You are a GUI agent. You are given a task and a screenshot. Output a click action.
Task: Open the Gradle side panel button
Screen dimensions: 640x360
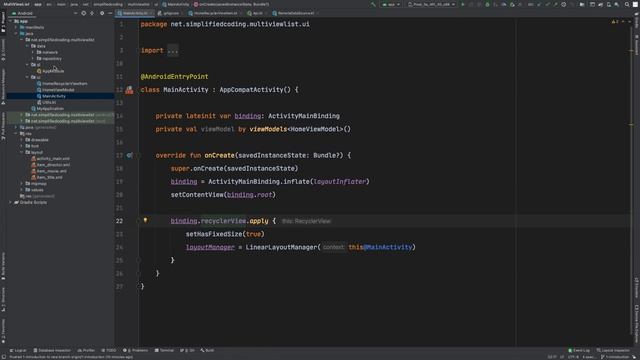[x=636, y=20]
